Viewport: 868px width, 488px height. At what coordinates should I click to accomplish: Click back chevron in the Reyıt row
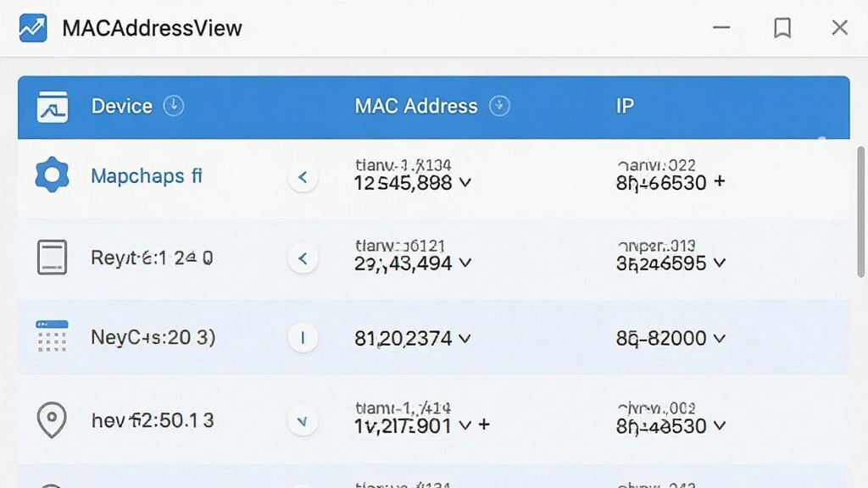coord(303,258)
